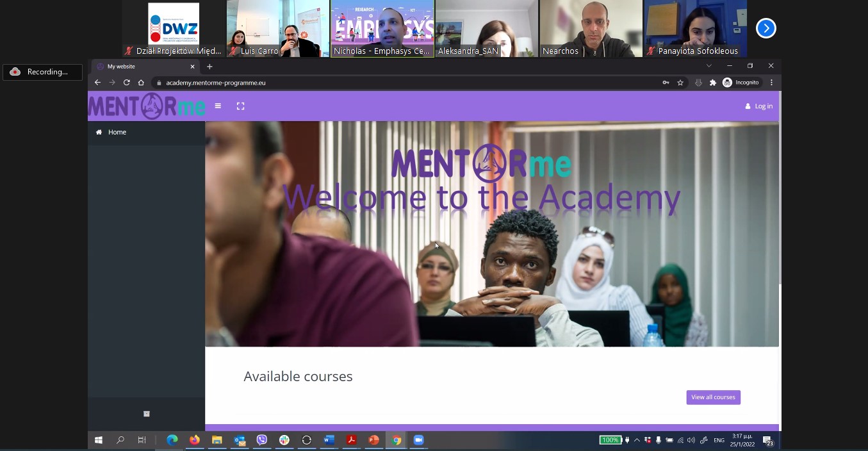This screenshot has width=868, height=451.
Task: Select Aleksandra_SAN participant video tile
Action: click(487, 29)
